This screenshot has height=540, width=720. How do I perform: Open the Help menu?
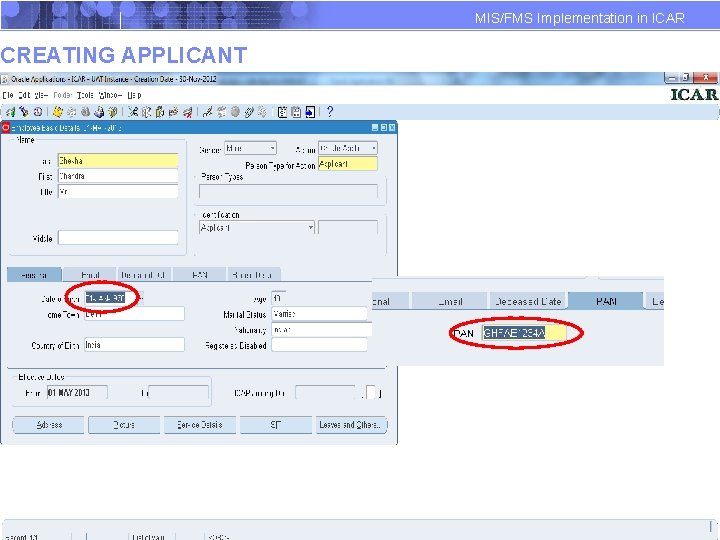point(134,95)
